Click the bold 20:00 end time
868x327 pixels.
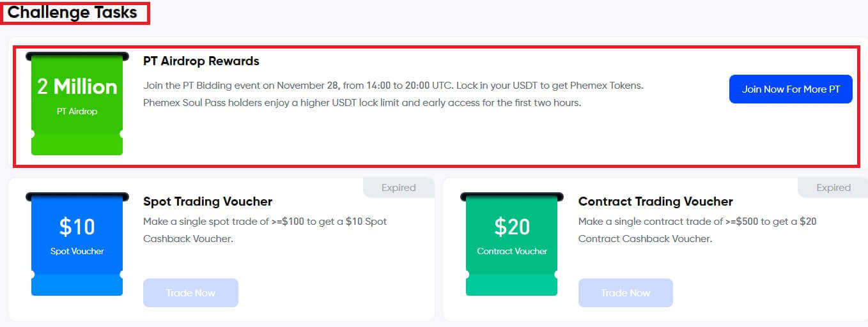pyautogui.click(x=418, y=86)
